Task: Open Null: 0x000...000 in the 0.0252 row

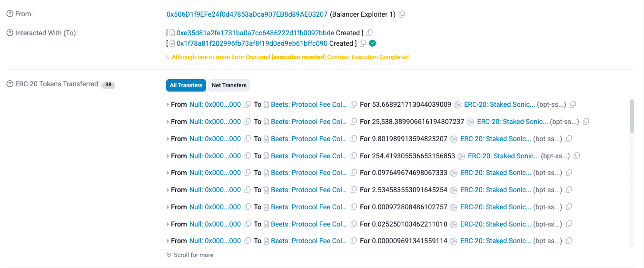Action: pyautogui.click(x=215, y=224)
